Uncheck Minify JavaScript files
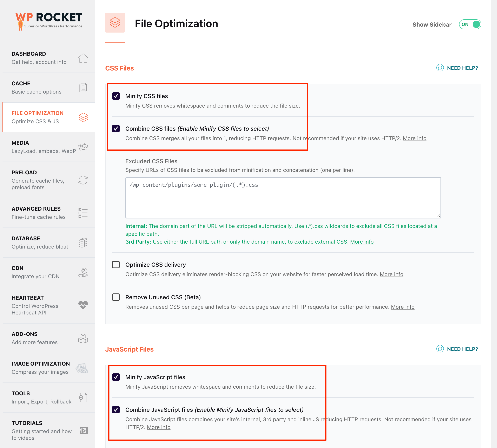Viewport: 497px width, 448px height. pyautogui.click(x=116, y=377)
